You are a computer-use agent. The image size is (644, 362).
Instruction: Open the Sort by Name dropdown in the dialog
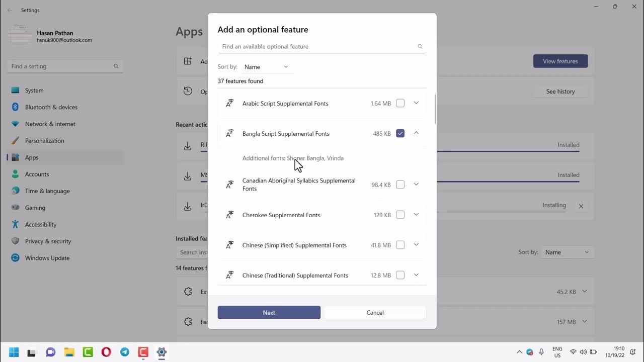pyautogui.click(x=266, y=67)
